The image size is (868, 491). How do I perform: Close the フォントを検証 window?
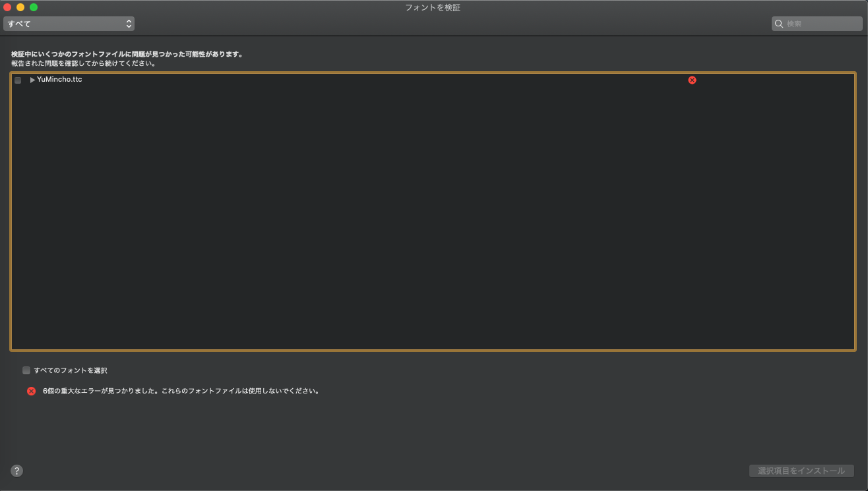coord(7,7)
